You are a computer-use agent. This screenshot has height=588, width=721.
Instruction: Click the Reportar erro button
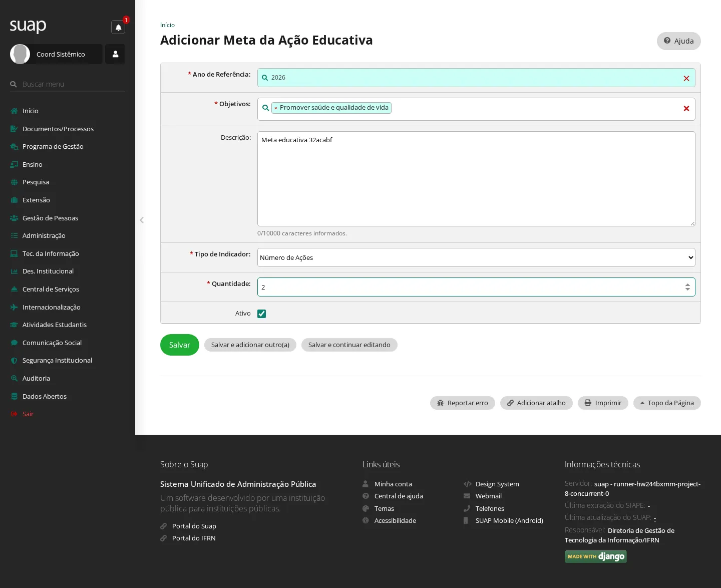click(463, 403)
